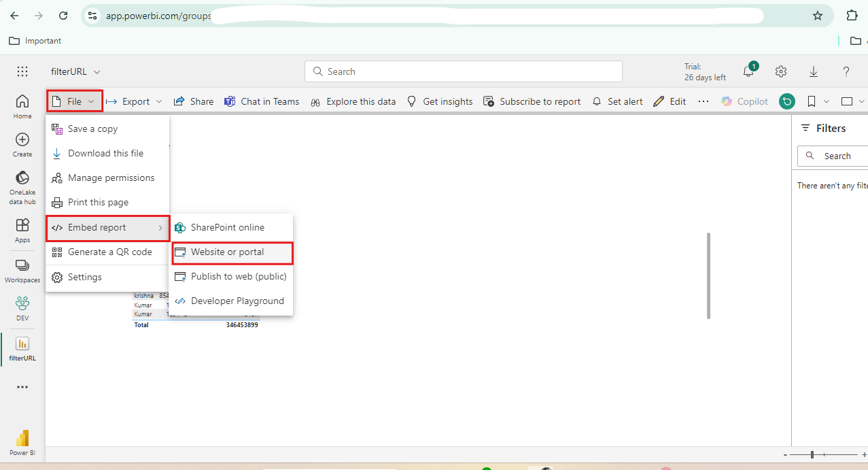
Task: Click the Filters pane search field
Action: click(833, 156)
